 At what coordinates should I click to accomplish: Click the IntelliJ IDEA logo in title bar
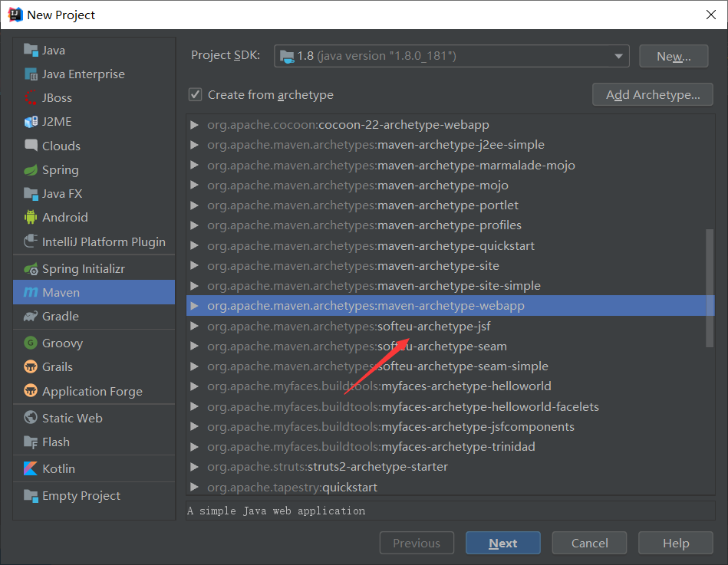(x=15, y=15)
